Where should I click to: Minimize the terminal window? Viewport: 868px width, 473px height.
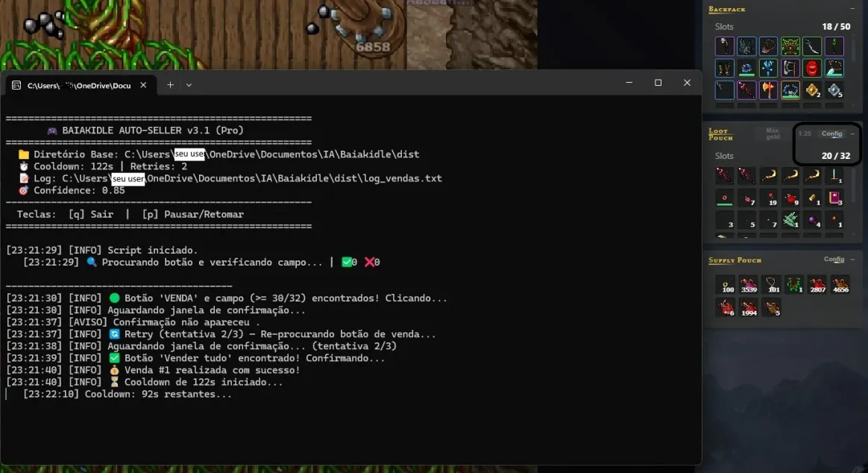629,83
